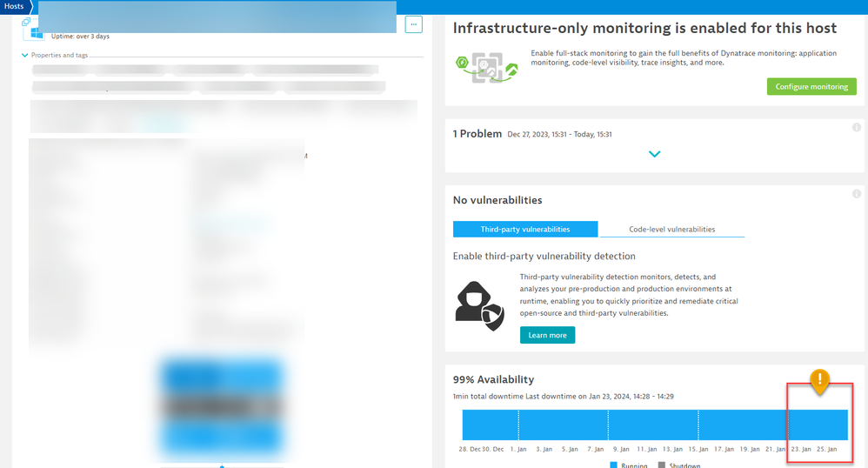
Task: Click the Configure monitoring button
Action: click(811, 87)
